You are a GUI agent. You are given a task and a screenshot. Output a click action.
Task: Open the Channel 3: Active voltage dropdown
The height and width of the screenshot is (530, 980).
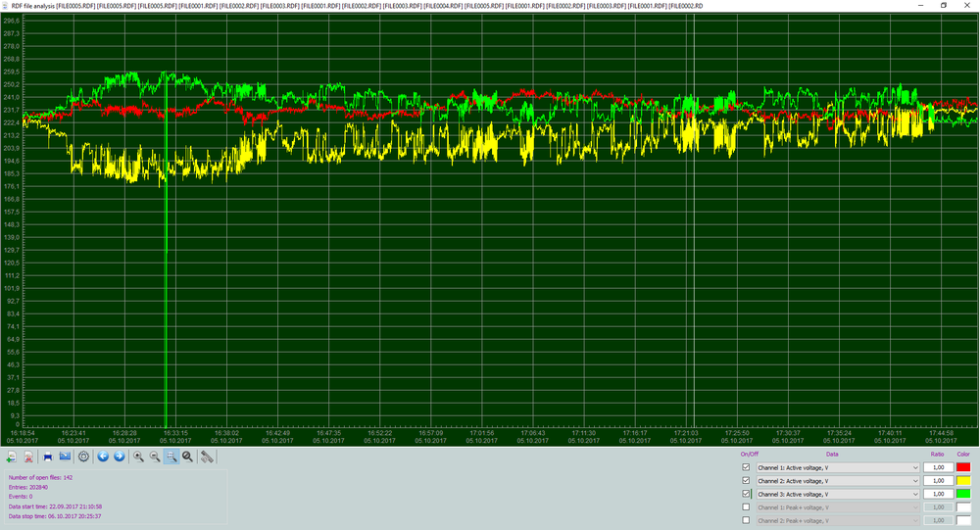(x=838, y=494)
